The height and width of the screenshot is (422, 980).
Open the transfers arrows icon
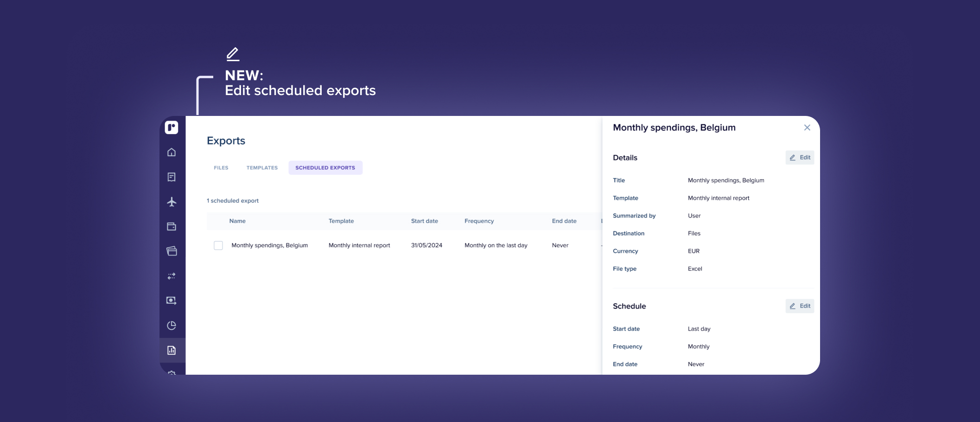pyautogui.click(x=172, y=276)
